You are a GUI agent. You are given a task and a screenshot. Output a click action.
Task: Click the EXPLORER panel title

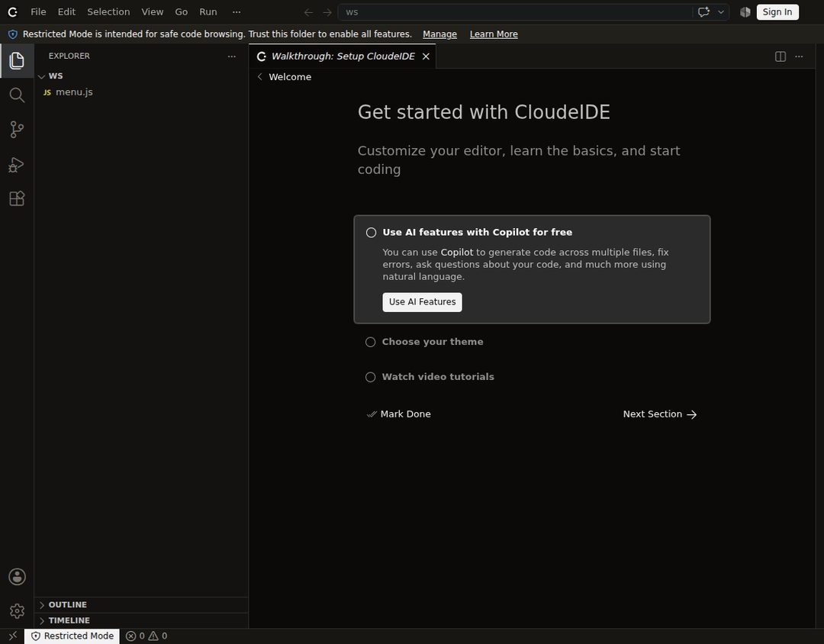coord(69,56)
